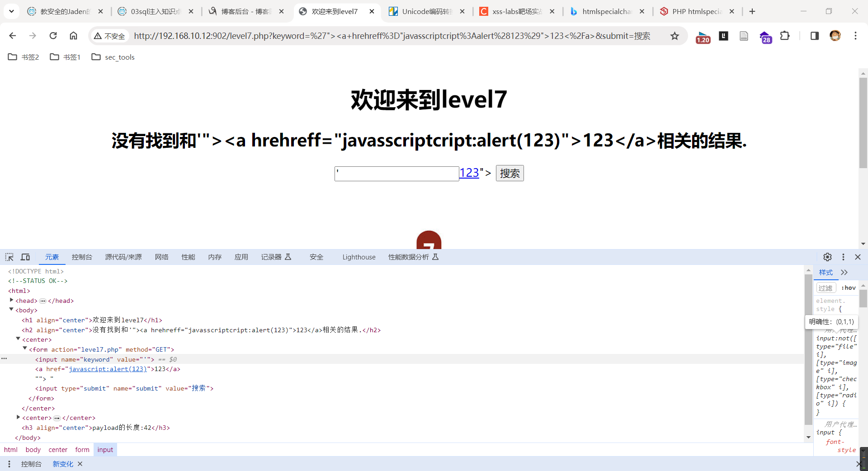868x471 pixels.
Task: Select the 样式 styles pane tab
Action: coord(826,273)
